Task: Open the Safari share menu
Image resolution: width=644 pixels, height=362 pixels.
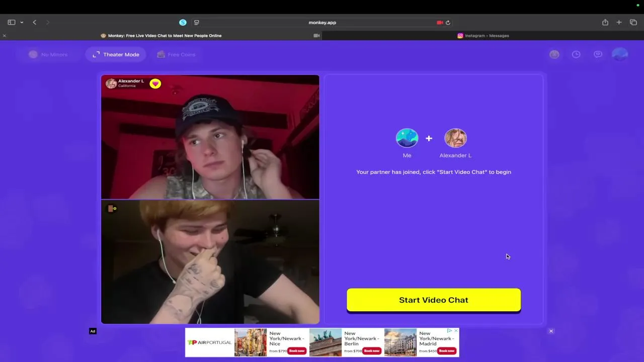Action: click(x=605, y=22)
